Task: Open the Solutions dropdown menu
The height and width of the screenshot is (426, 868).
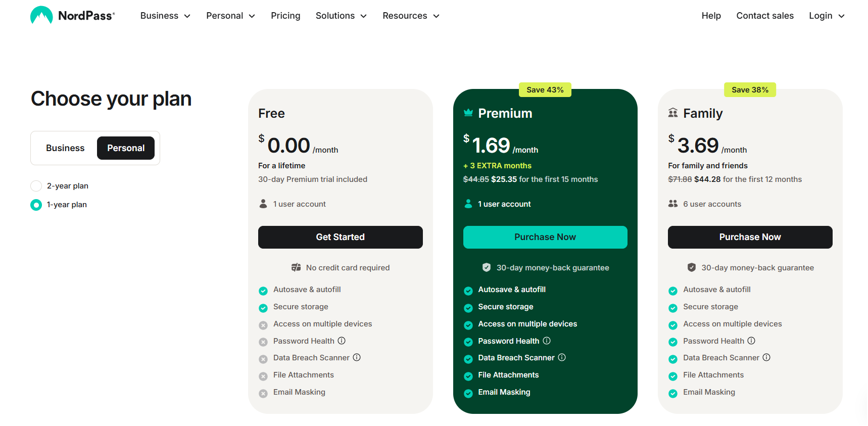Action: (x=341, y=16)
